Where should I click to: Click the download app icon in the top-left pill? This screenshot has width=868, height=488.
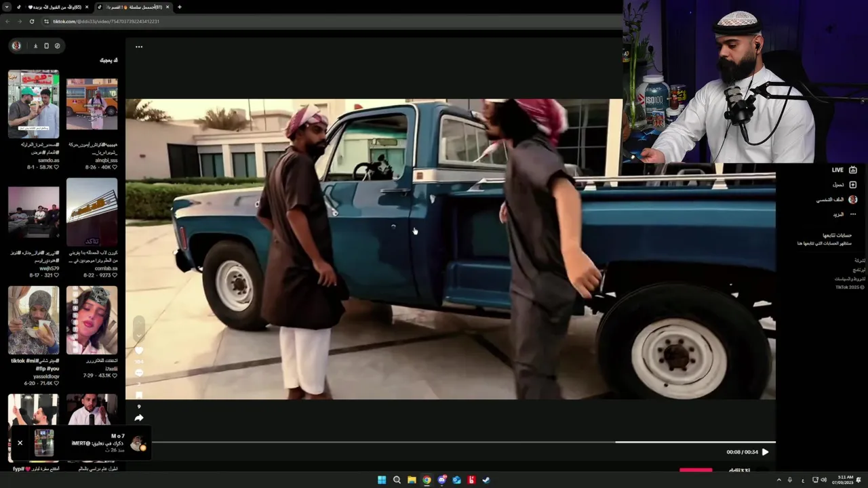click(35, 46)
